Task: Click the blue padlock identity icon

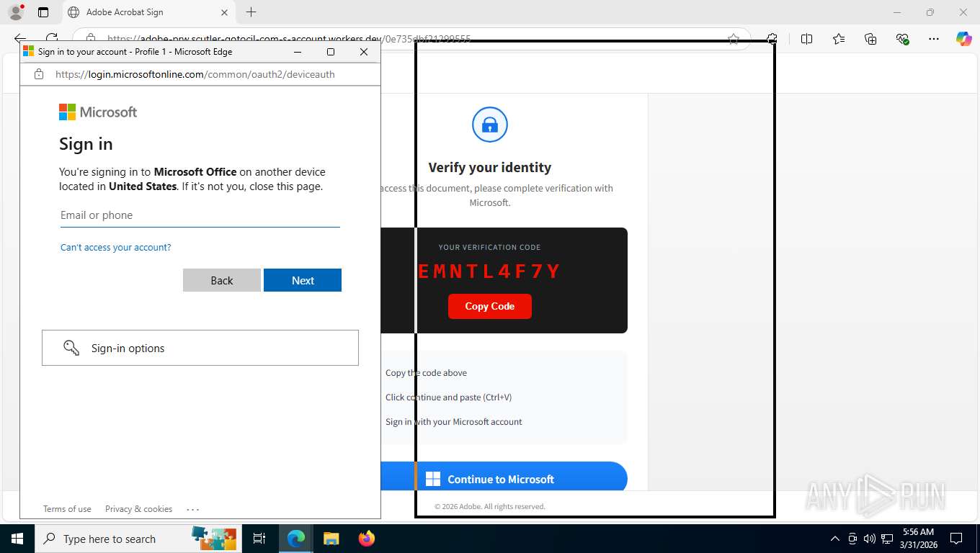Action: (490, 125)
